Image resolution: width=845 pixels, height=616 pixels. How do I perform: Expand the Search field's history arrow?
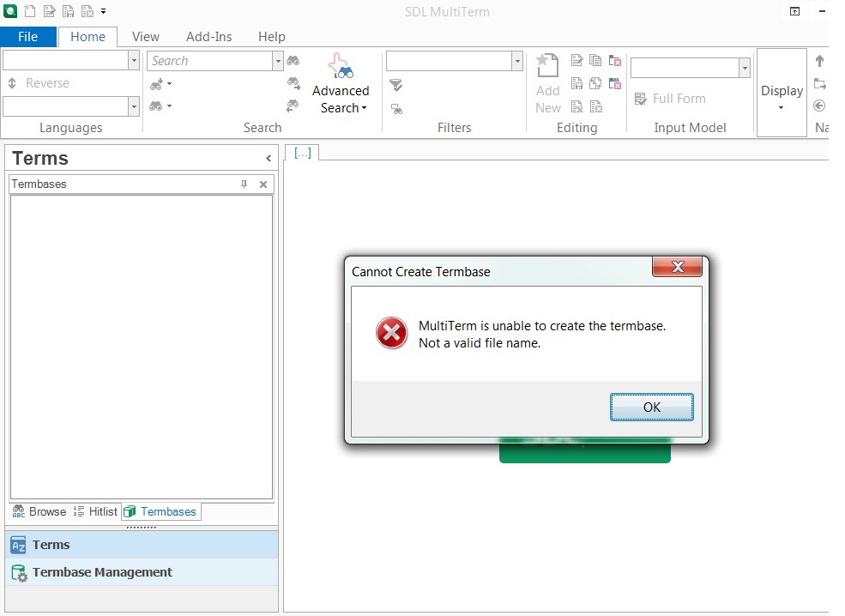pyautogui.click(x=278, y=60)
